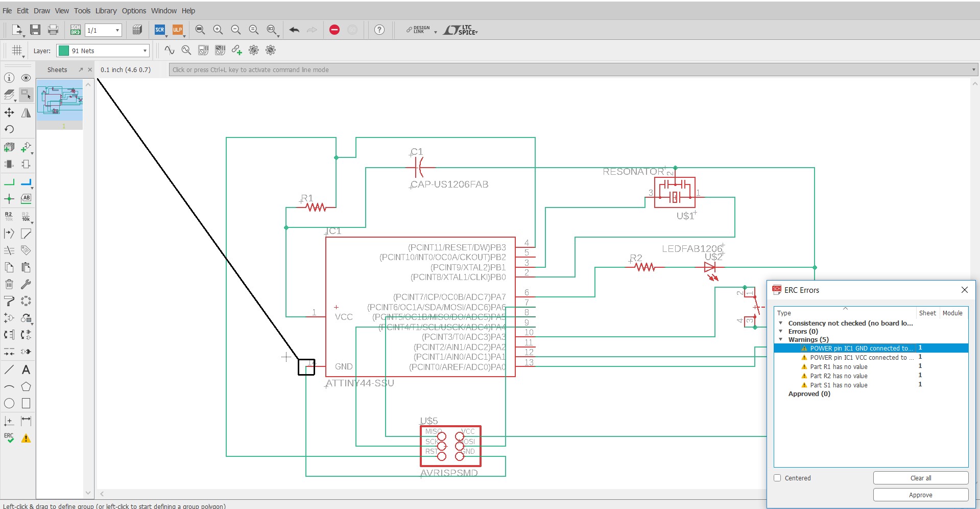Select the Change wrench tool
Screen dimensions: 980x509
[26, 284]
